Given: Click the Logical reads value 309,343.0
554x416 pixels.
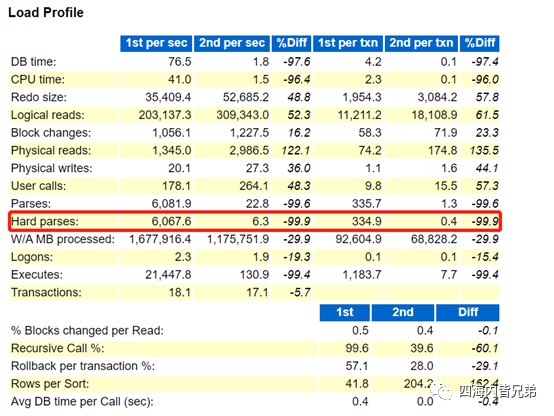Looking at the screenshot, I should (243, 115).
